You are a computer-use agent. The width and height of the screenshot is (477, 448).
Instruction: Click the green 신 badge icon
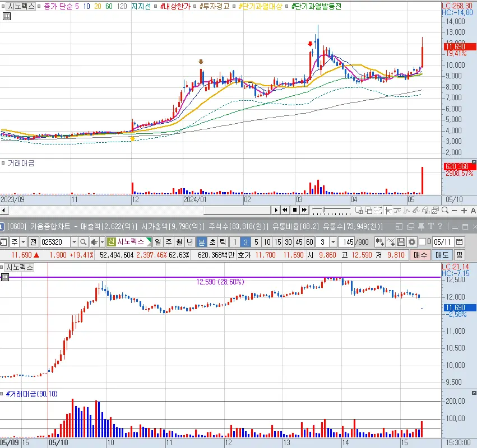point(112,242)
